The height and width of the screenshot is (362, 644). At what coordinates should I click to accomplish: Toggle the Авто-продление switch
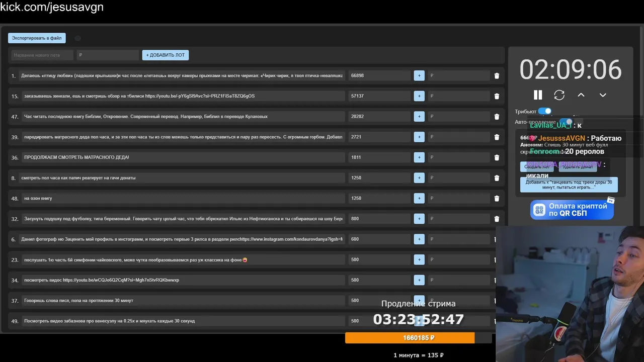(x=566, y=122)
